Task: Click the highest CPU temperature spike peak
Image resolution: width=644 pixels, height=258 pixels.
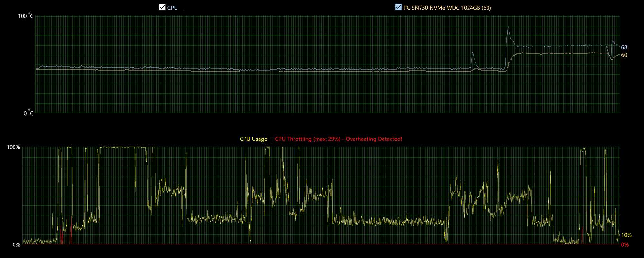Action: [508, 27]
